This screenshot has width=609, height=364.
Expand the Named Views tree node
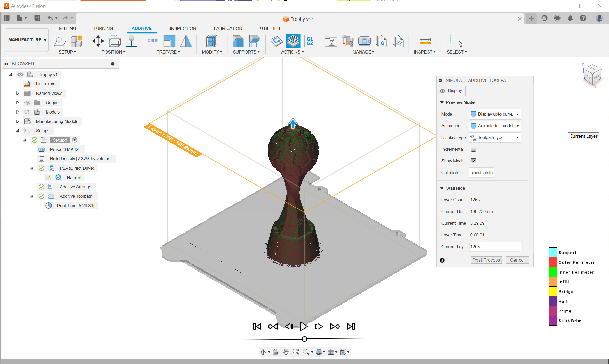17,93
